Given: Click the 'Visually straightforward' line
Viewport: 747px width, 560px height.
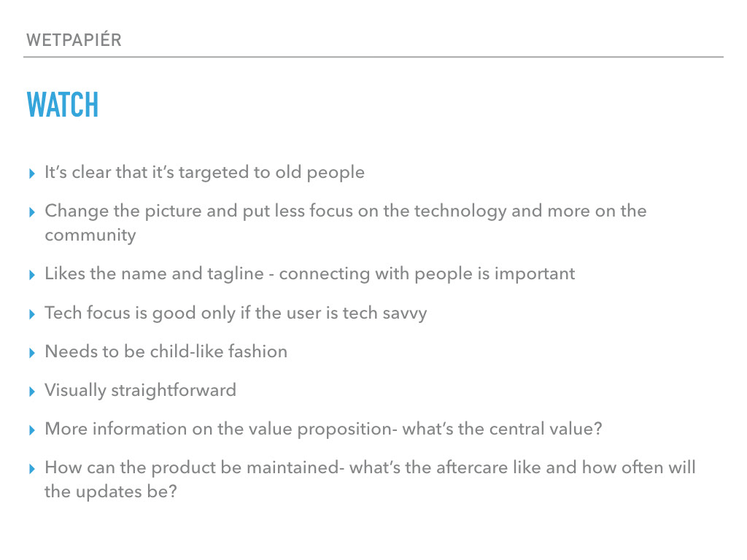Looking at the screenshot, I should [x=141, y=391].
